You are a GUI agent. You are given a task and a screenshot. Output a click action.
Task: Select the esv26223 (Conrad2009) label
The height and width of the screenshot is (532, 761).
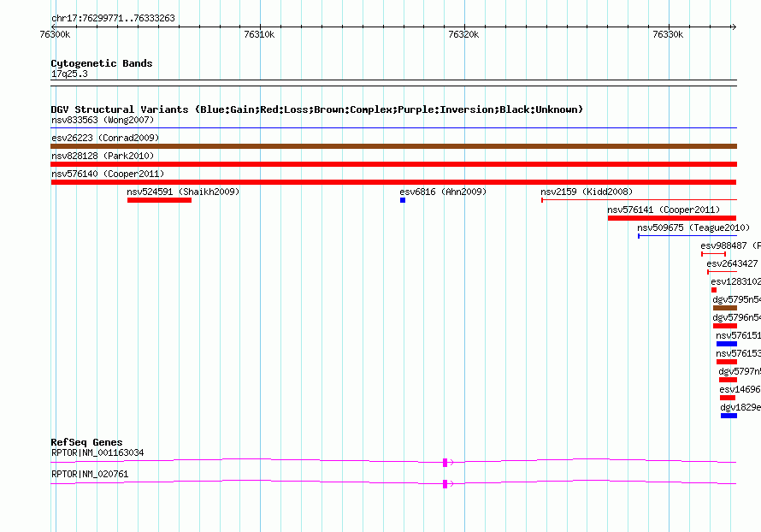coord(105,138)
